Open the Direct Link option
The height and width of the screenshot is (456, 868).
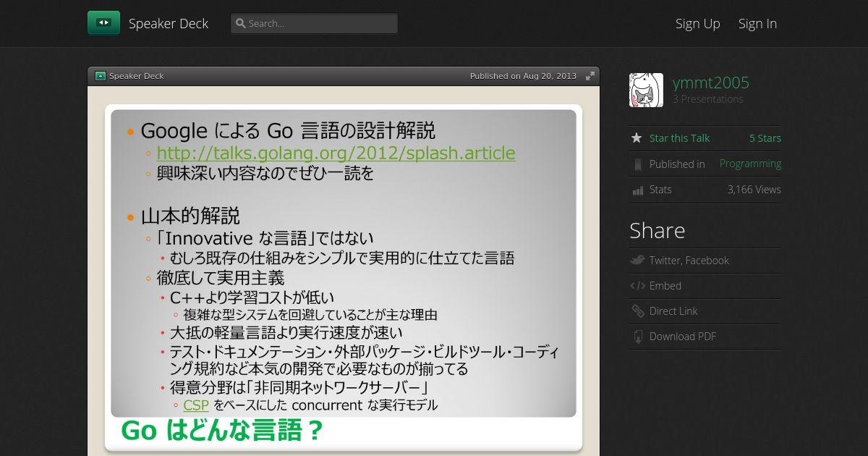click(x=673, y=311)
